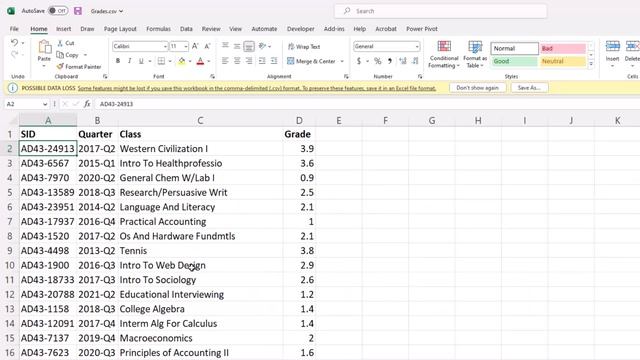The height and width of the screenshot is (360, 640).
Task: Open the Insert Function fx button
Action: coord(87,104)
